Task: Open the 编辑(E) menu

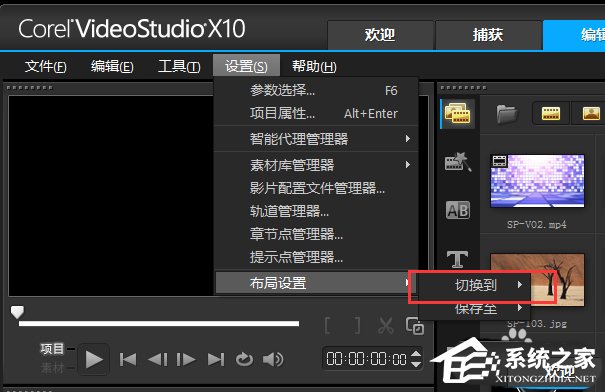Action: tap(112, 66)
